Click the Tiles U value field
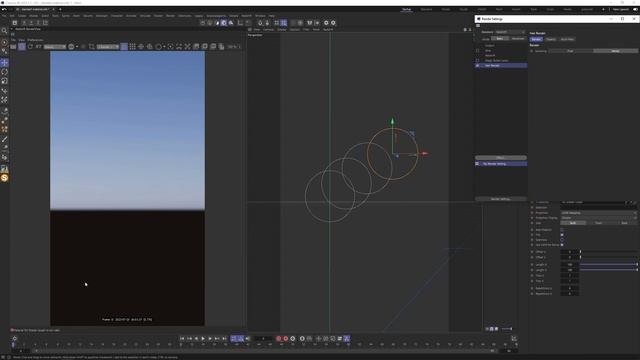The width and height of the screenshot is (640, 360). coord(570,276)
